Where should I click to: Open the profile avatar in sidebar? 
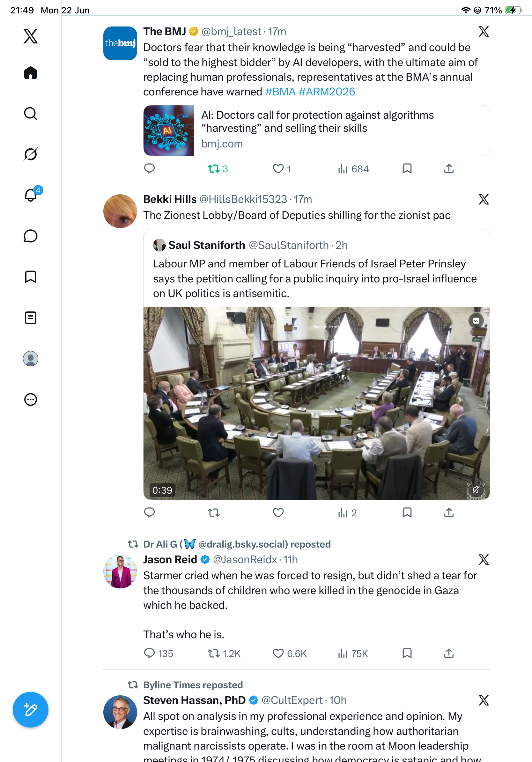tap(31, 358)
